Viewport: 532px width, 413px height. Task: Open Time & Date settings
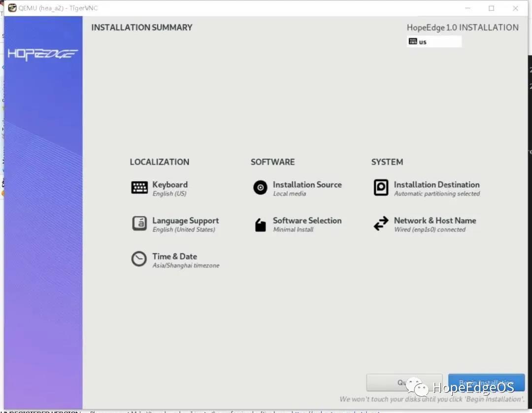175,257
